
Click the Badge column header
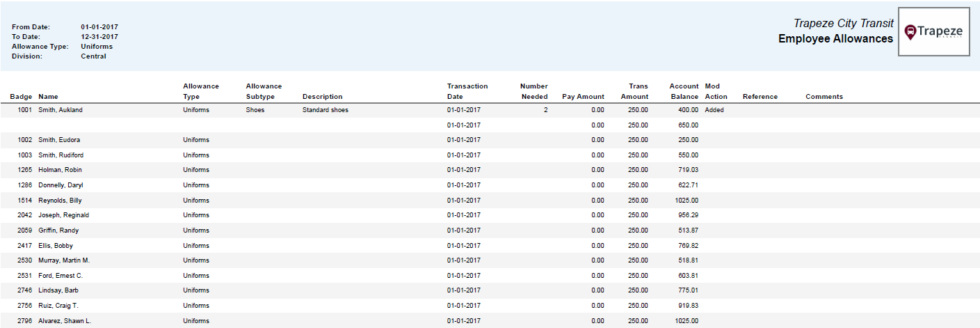click(21, 97)
